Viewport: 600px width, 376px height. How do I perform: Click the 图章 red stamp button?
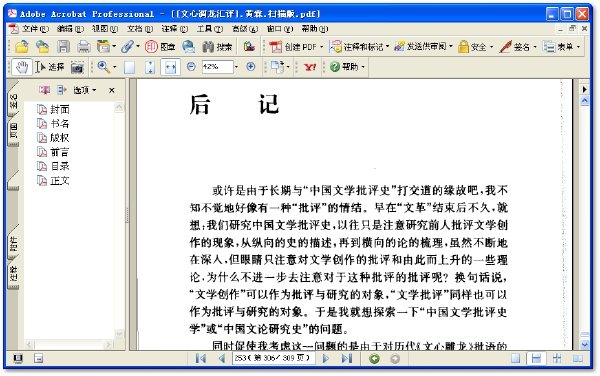coord(160,47)
